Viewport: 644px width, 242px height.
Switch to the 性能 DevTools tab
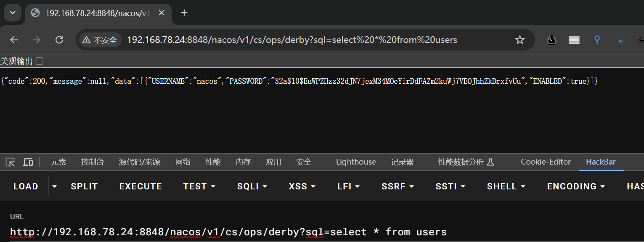[213, 162]
